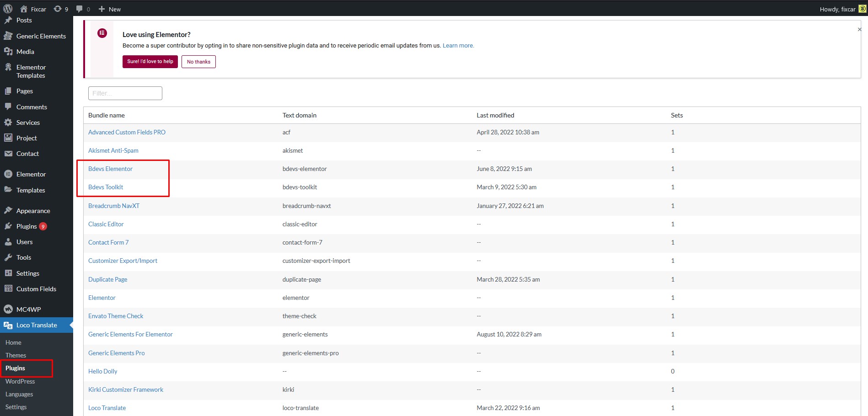868x416 pixels.
Task: Click the Comments sidebar icon
Action: [8, 107]
